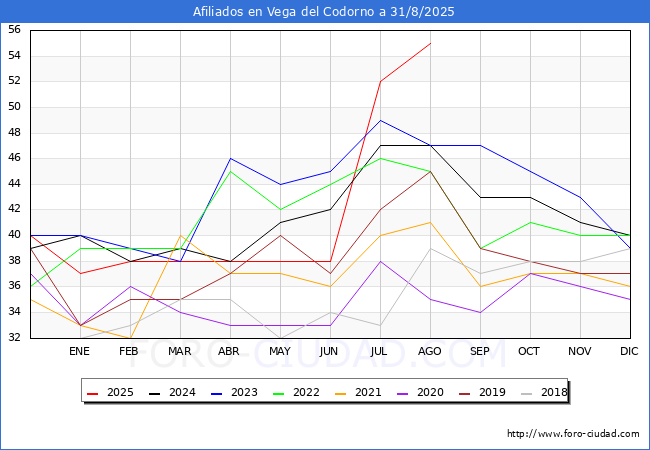Viewport: 650px width, 450px height.
Task: Select the 2024 legend label
Action: click(182, 392)
